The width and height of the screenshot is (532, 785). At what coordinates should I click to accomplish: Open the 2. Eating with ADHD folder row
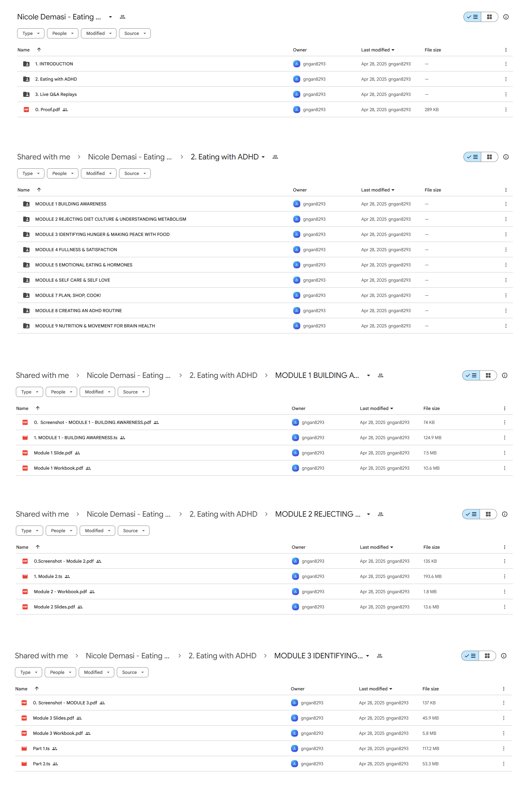tap(265, 79)
